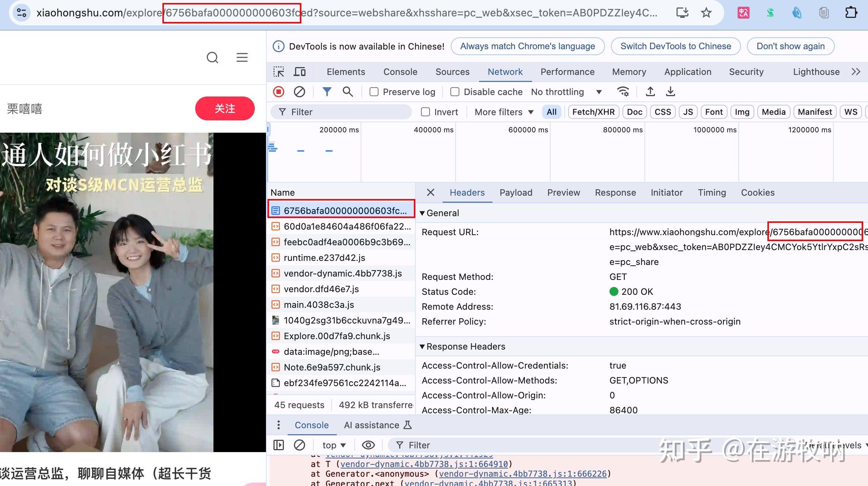
Task: Open the No throttling dropdown
Action: 566,92
